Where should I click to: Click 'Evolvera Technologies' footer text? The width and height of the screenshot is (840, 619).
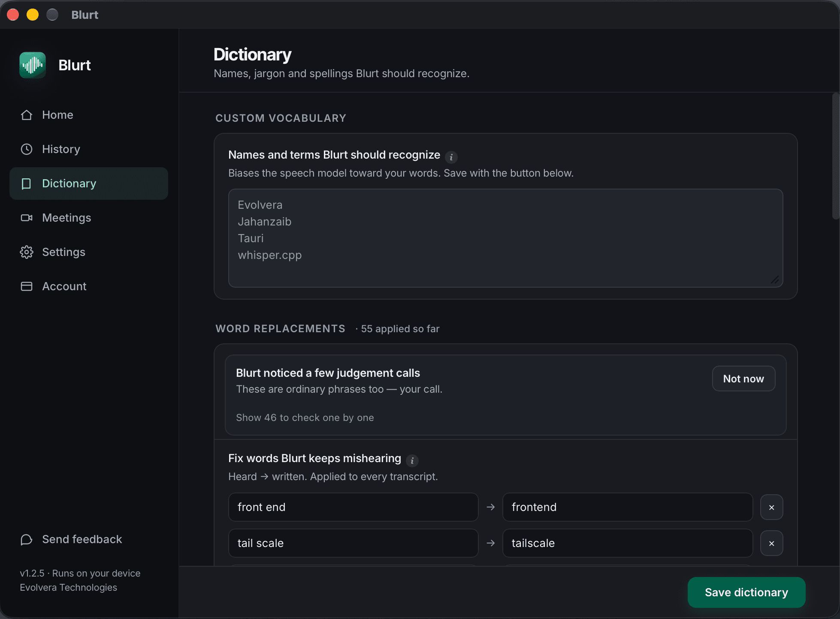click(68, 587)
